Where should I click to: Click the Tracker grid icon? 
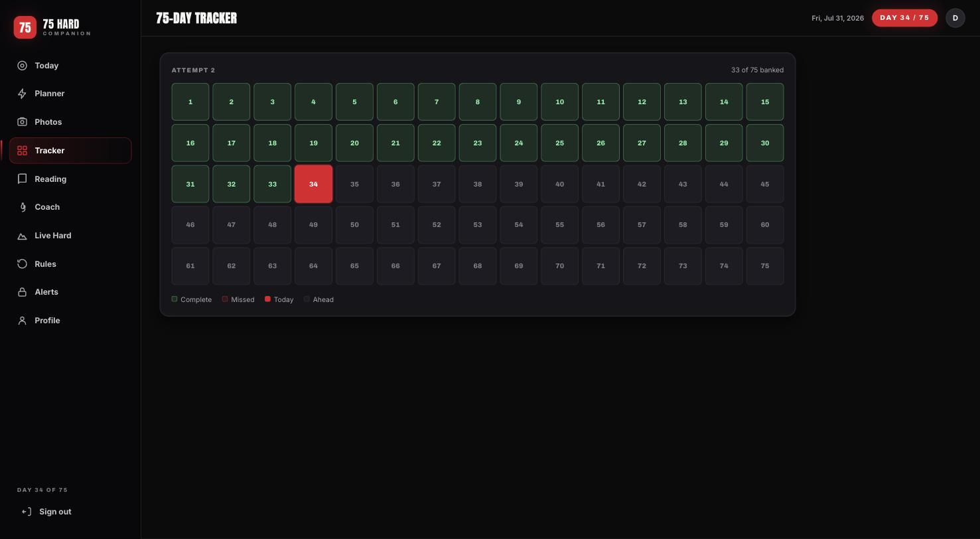click(22, 151)
